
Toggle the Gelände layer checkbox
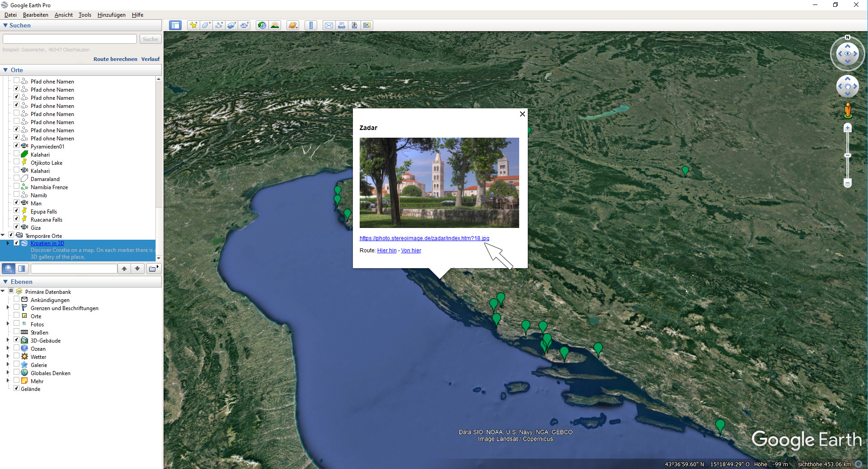coord(17,388)
